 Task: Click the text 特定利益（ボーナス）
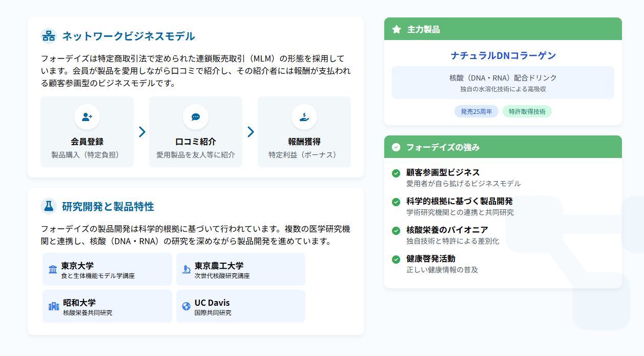304,154
